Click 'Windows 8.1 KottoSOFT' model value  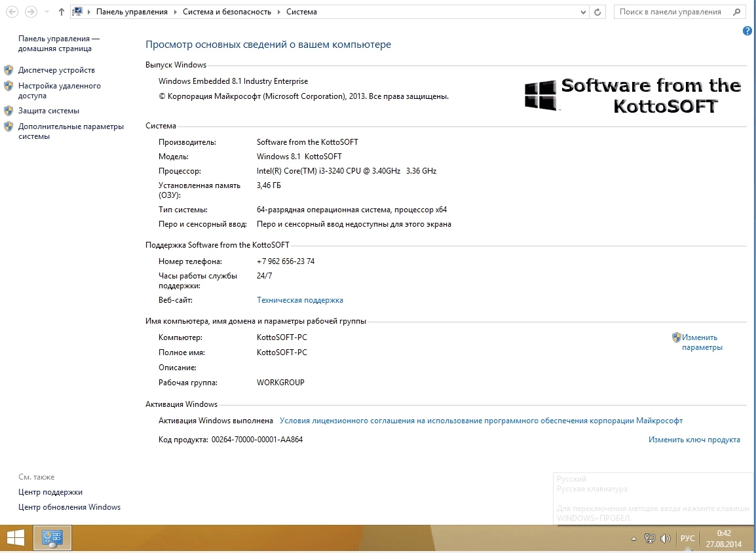point(299,157)
